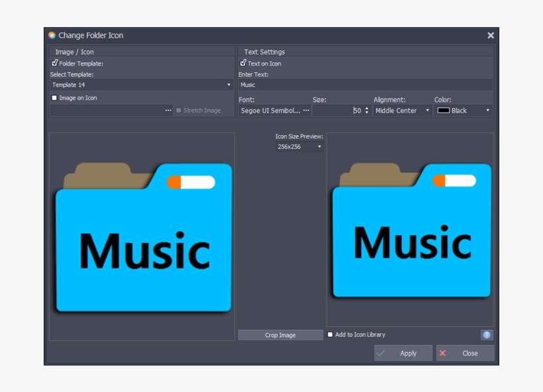Check Add to Icon Library
Image resolution: width=543 pixels, height=392 pixels.
pyautogui.click(x=329, y=334)
